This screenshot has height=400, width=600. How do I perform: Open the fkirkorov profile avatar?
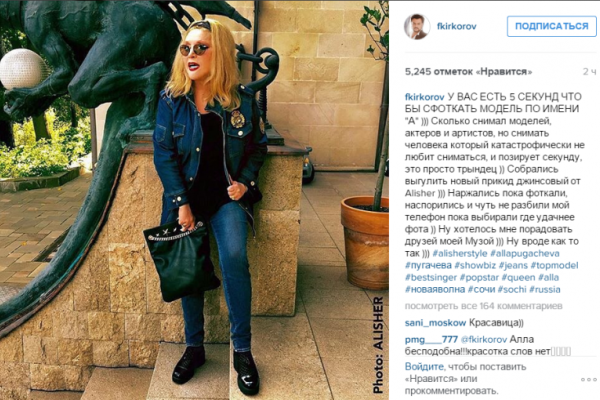pos(416,27)
